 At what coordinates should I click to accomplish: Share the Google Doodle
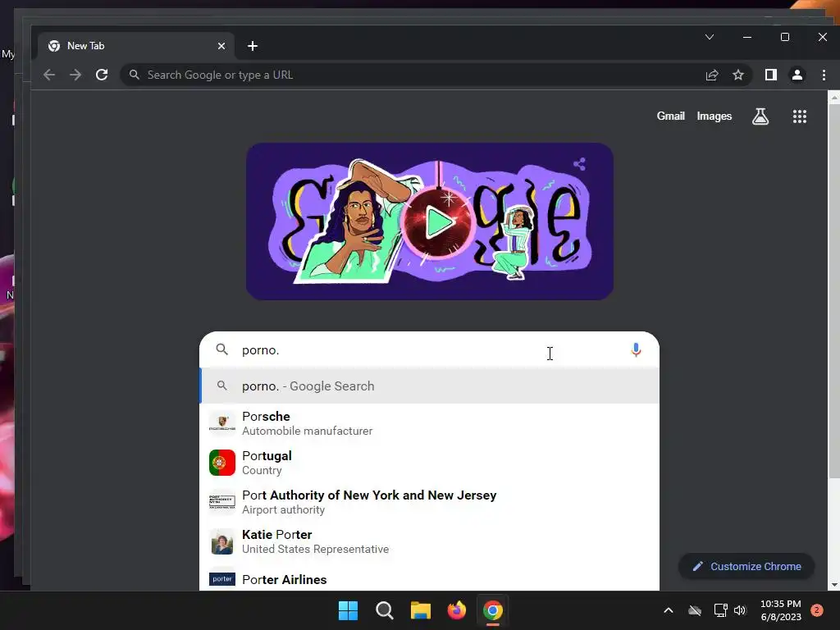[x=579, y=164]
